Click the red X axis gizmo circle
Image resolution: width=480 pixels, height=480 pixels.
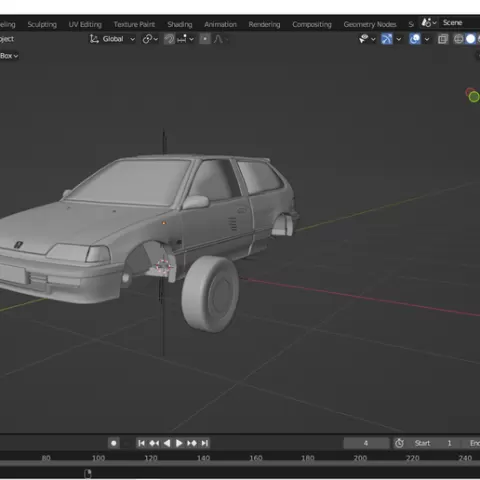coord(470,92)
